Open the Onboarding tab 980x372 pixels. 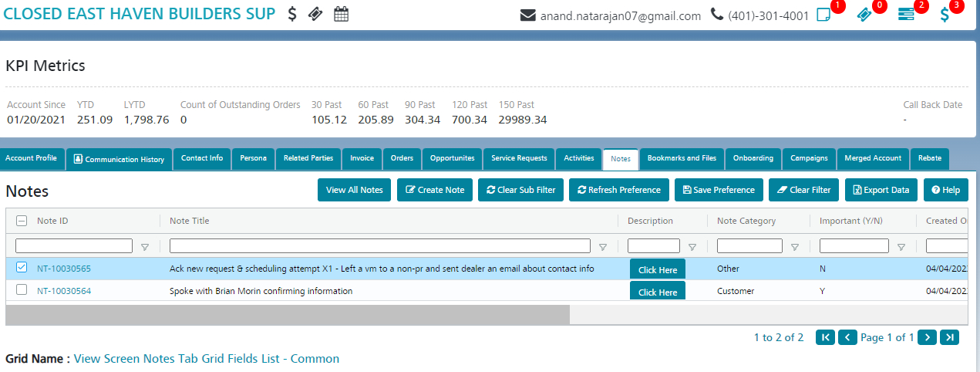pos(753,158)
